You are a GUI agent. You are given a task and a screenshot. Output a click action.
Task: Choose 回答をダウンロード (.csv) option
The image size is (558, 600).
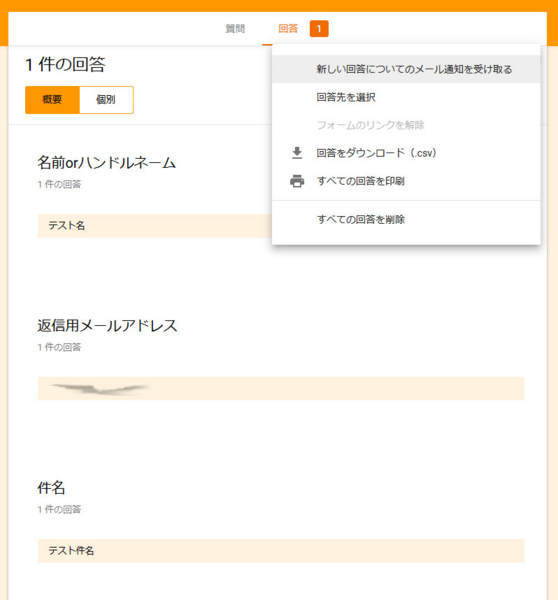[406, 153]
